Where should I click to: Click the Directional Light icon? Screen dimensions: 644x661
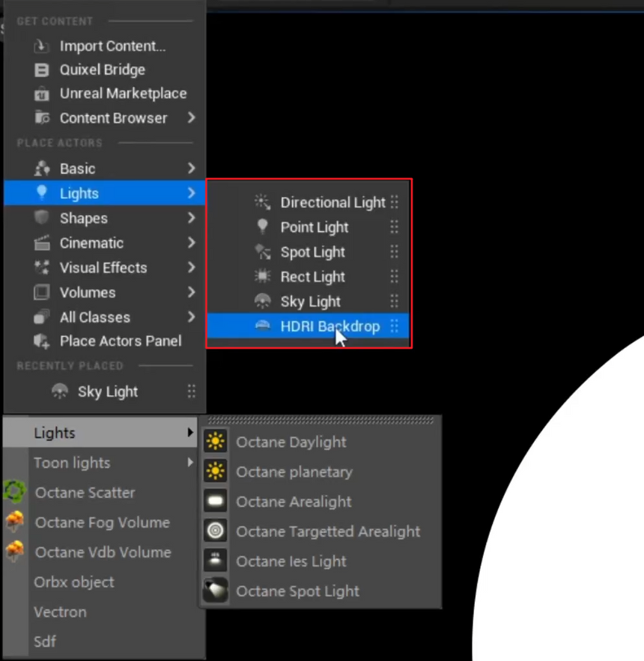[x=262, y=202]
